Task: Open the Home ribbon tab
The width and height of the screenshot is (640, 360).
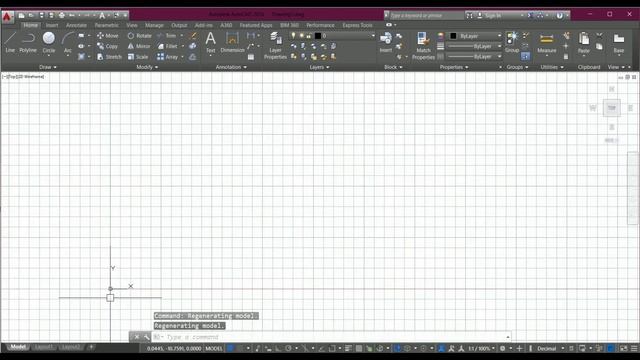Action: click(x=30, y=25)
